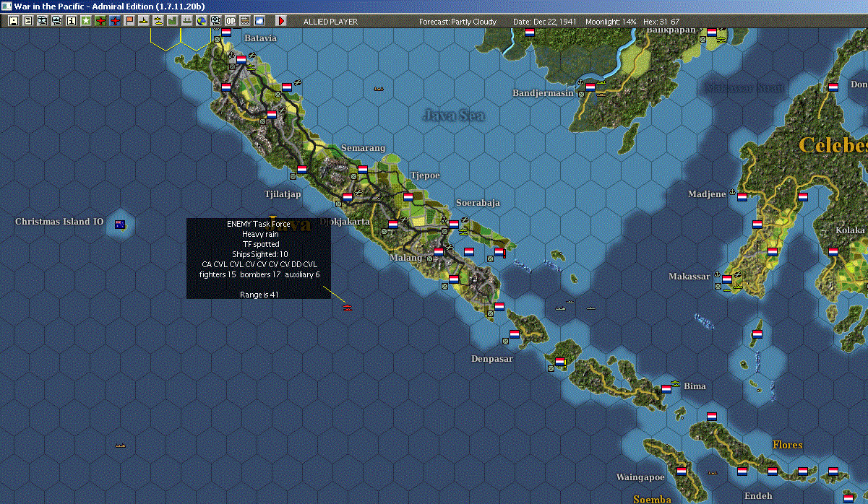The image size is (868, 504).
Task: Click the Endeh city label
Action: click(x=758, y=496)
